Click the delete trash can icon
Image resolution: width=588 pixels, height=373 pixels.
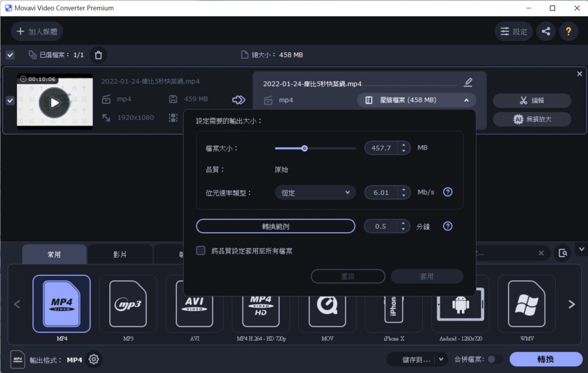point(98,55)
